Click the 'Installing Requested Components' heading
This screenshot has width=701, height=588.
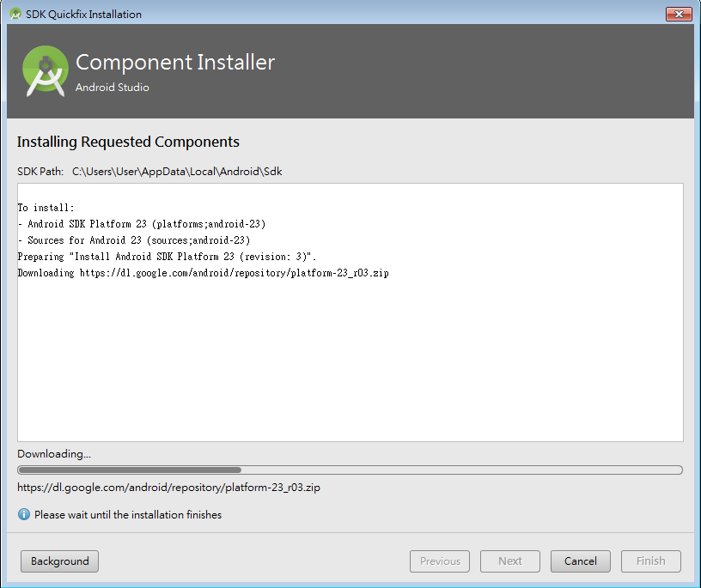click(x=128, y=142)
